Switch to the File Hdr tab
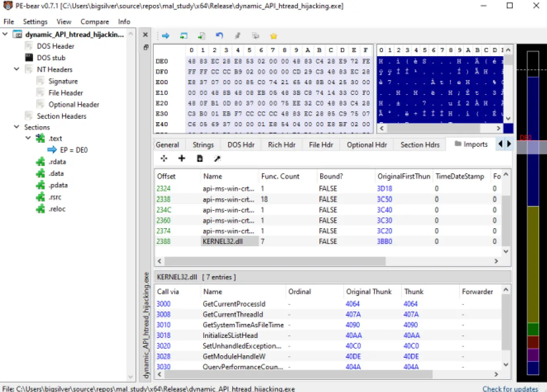 [321, 145]
